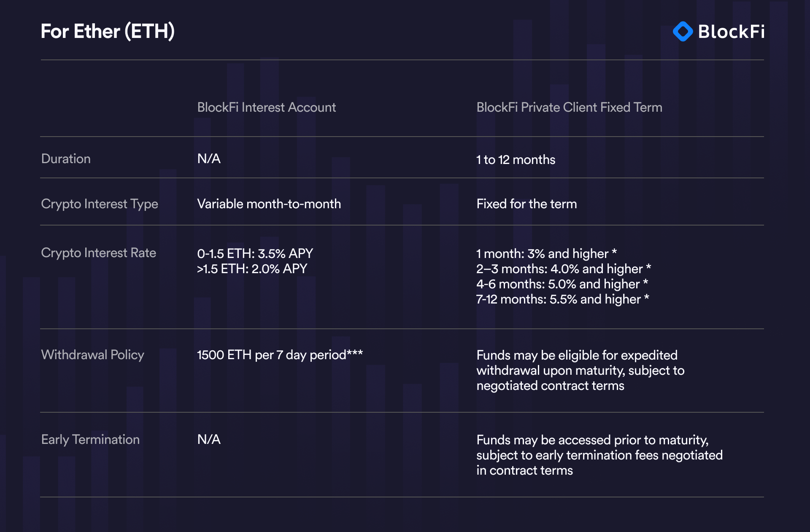Click the BlockFi wordmark text
The width and height of the screenshot is (810, 532).
(731, 32)
